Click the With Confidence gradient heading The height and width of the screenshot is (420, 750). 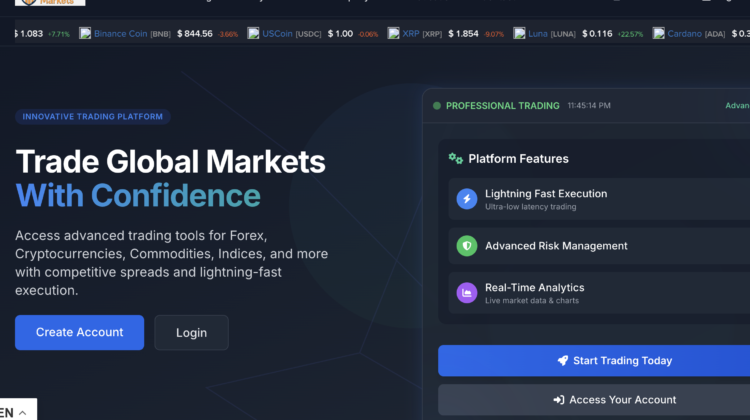click(x=138, y=196)
